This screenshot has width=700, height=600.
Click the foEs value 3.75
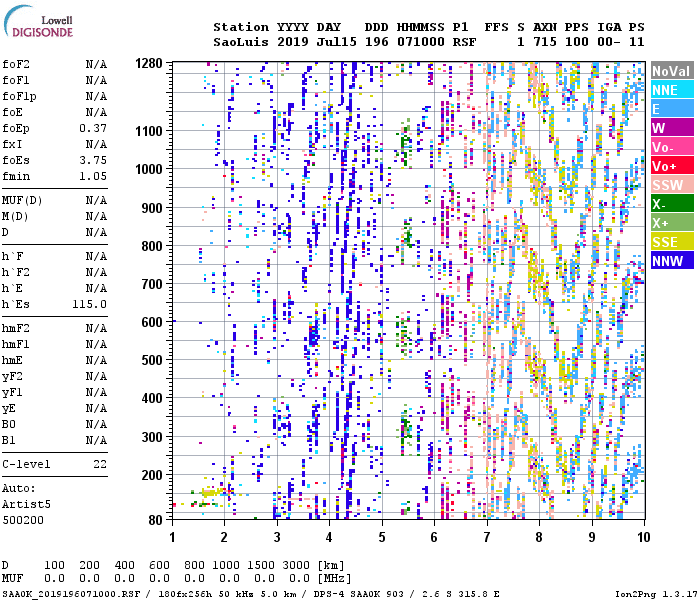(93, 160)
